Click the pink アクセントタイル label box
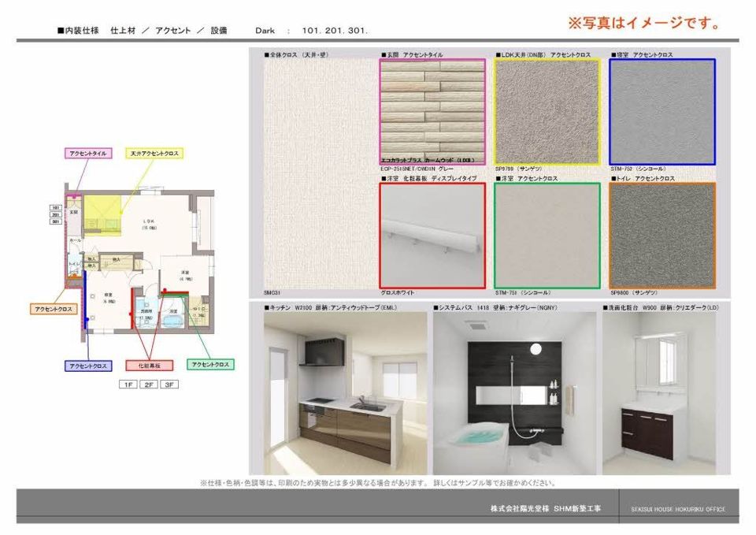The image size is (756, 535). [86, 153]
